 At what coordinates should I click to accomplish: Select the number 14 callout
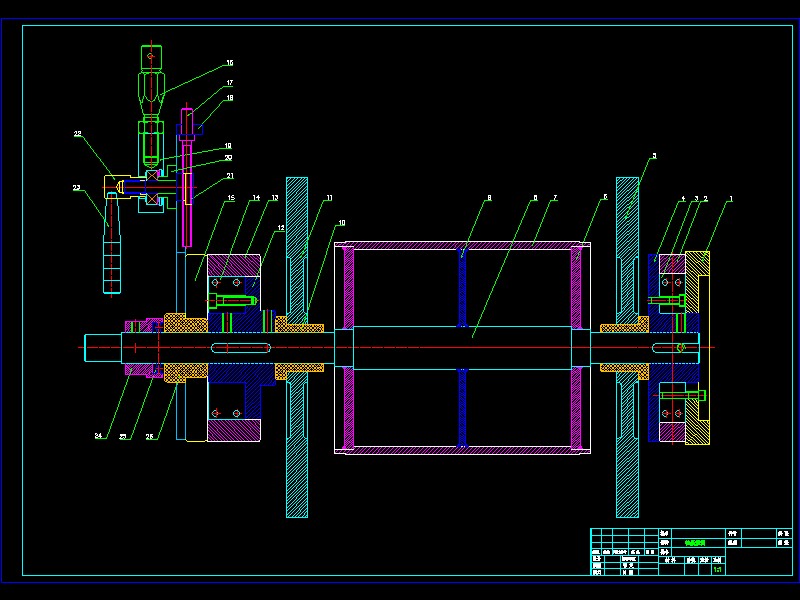click(x=256, y=198)
